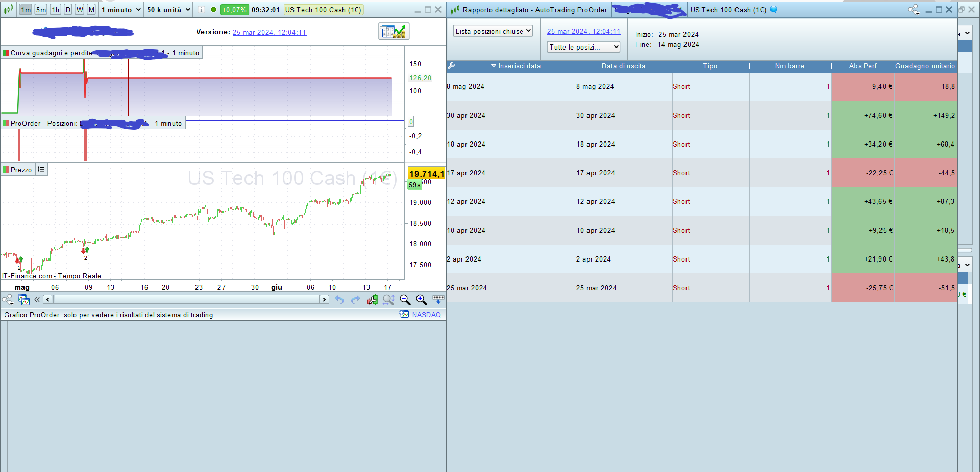
Task: Click the +149,2 unit gain cell
Action: [x=926, y=115]
